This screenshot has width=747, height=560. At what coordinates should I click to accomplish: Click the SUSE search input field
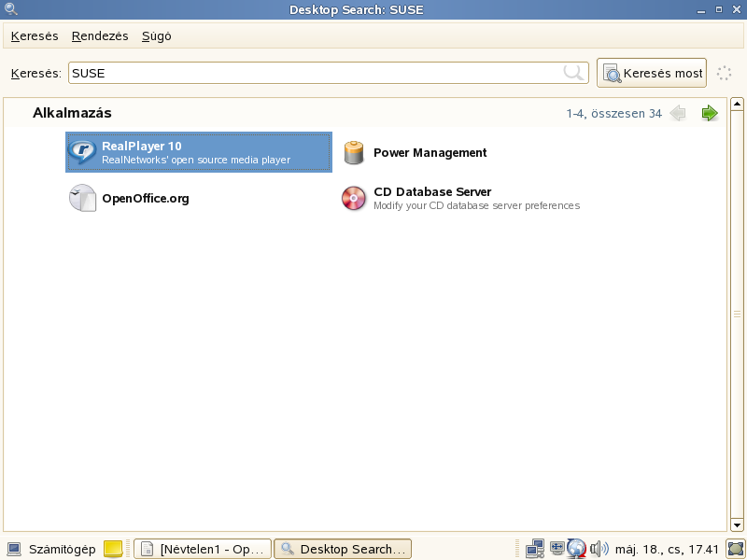(x=329, y=73)
